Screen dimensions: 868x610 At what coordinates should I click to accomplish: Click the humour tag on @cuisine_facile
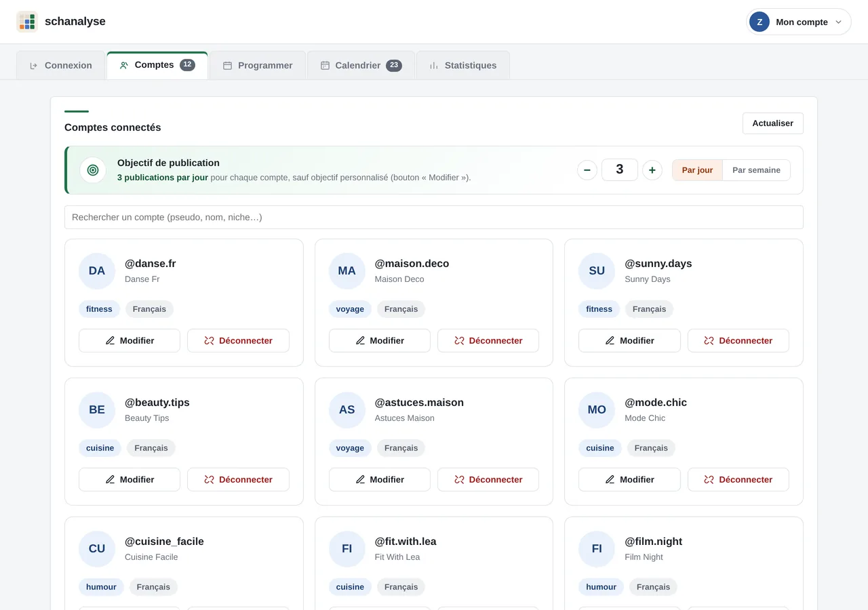click(101, 587)
